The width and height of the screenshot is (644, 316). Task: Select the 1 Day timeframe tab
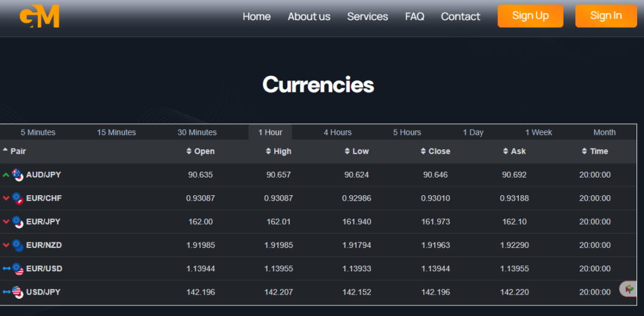tap(473, 132)
